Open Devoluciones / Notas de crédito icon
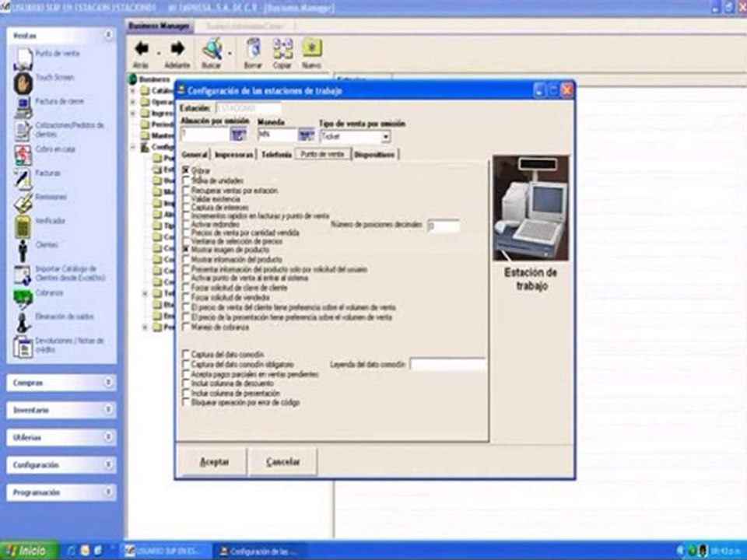747x560 pixels. point(23,347)
